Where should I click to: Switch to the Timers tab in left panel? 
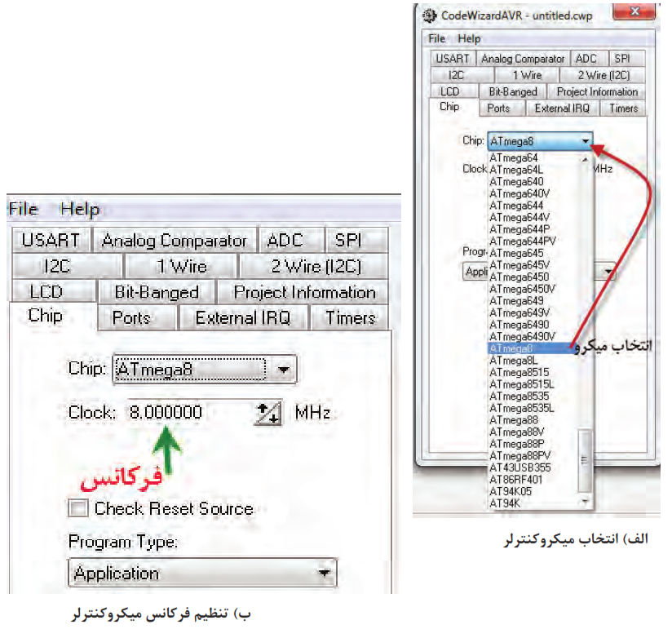click(x=349, y=317)
